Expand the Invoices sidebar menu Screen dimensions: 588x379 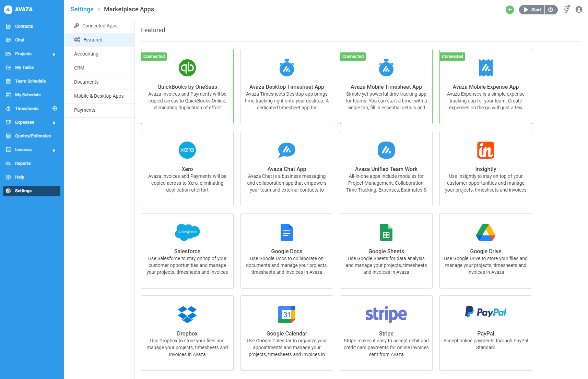point(54,150)
